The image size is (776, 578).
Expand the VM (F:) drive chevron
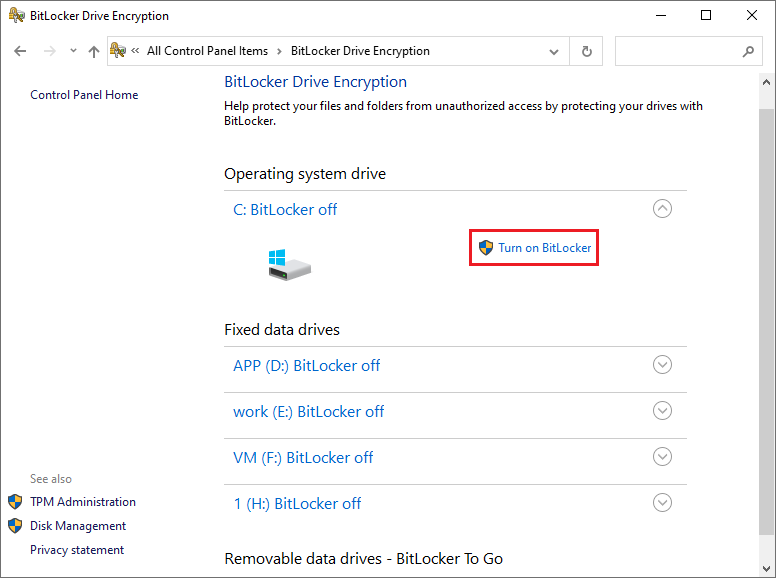[662, 457]
